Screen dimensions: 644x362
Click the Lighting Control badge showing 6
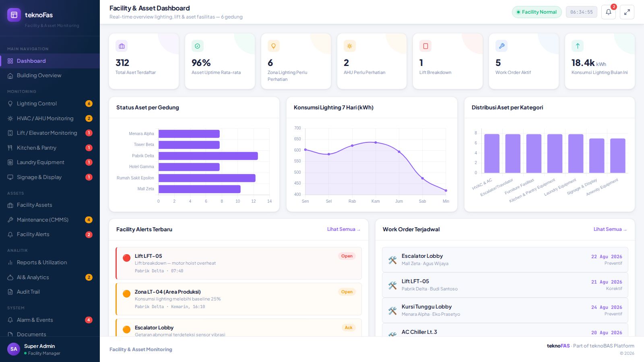89,104
